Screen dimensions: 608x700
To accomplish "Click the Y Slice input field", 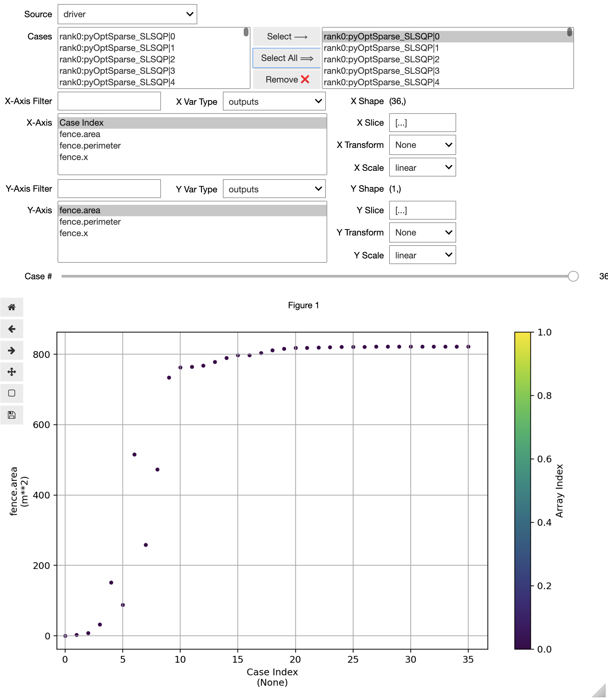I will point(423,211).
